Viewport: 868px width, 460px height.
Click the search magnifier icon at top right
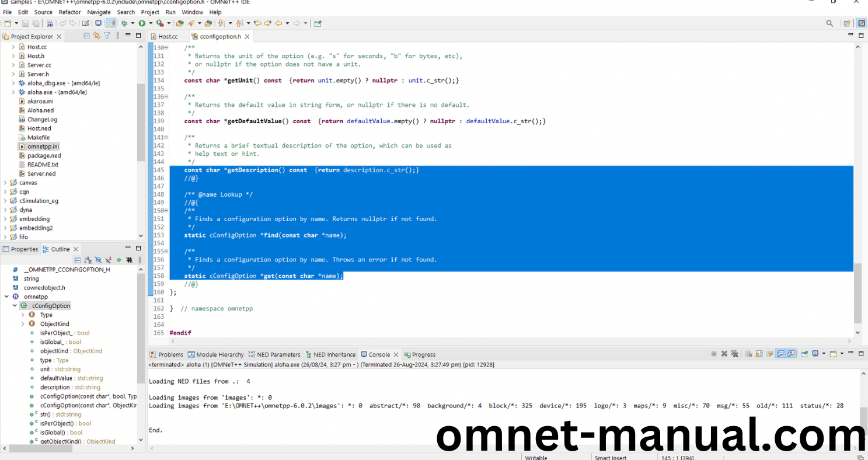click(829, 23)
